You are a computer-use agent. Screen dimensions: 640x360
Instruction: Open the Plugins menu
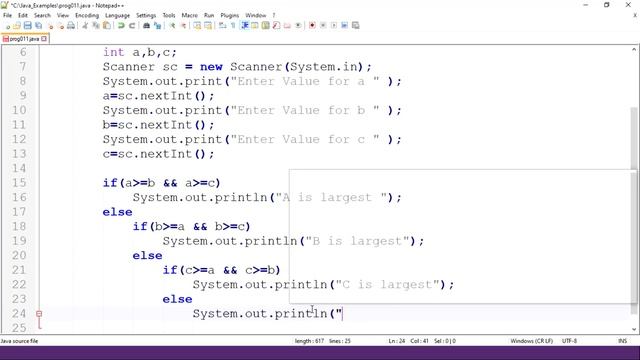point(229,16)
